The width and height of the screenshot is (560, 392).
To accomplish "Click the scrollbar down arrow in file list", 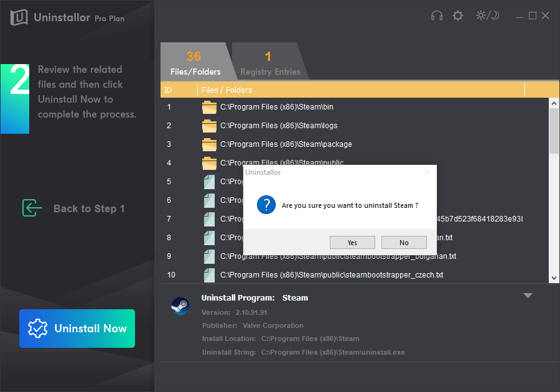I will click(554, 278).
